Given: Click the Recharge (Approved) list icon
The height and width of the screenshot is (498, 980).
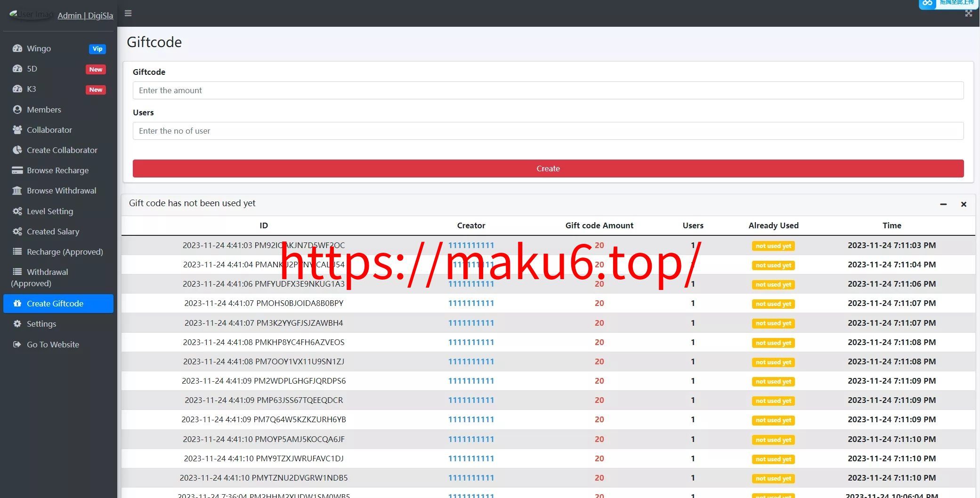Looking at the screenshot, I should click(17, 252).
